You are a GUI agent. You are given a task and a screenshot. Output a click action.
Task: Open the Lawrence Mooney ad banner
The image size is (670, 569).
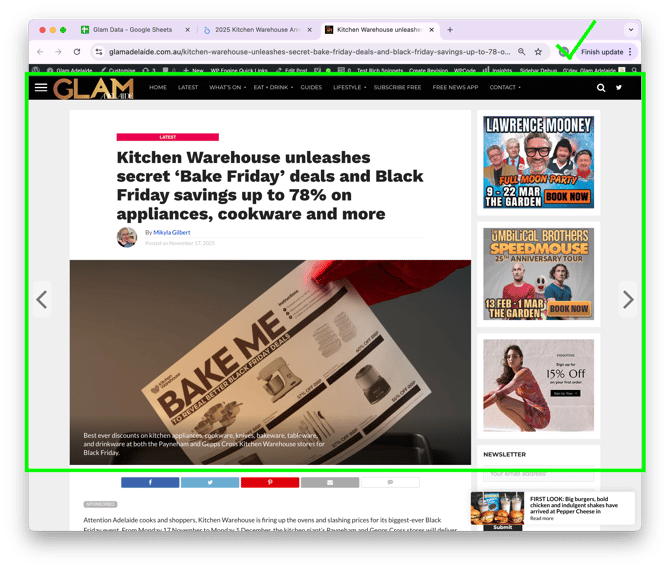538,161
